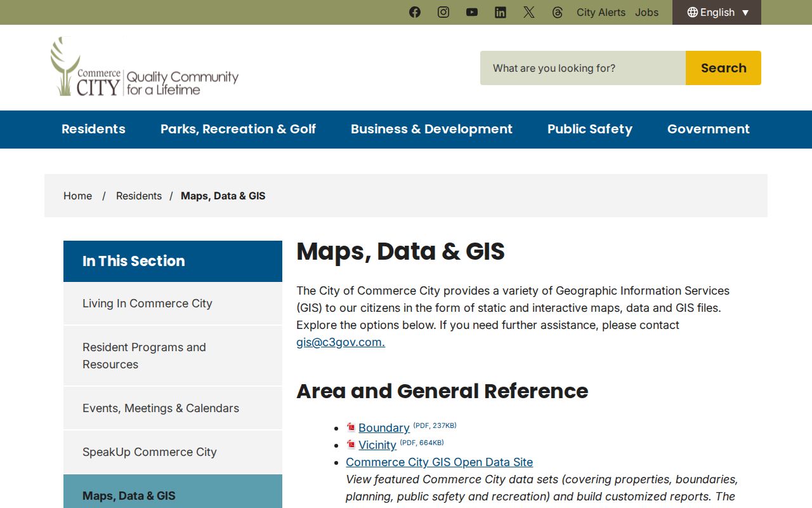Image resolution: width=812 pixels, height=508 pixels.
Task: Click the 'Maps, Data & GIS' page heading
Action: (x=400, y=251)
